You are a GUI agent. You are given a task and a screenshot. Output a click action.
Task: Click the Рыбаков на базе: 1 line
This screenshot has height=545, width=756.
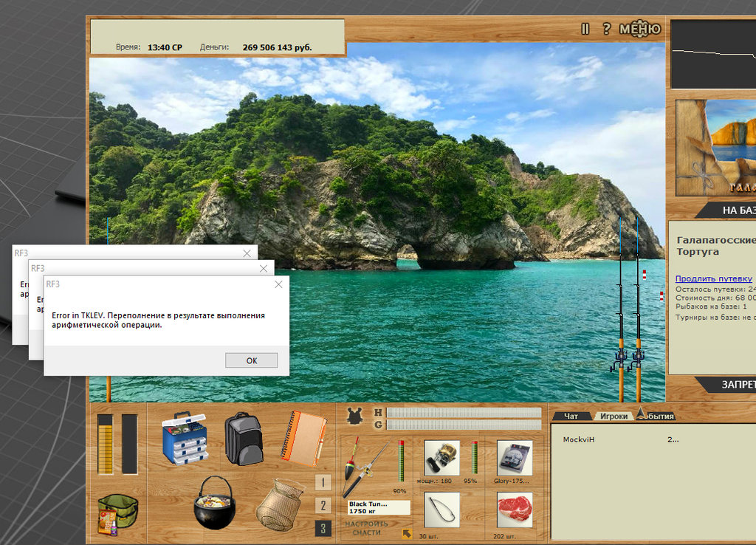(711, 306)
